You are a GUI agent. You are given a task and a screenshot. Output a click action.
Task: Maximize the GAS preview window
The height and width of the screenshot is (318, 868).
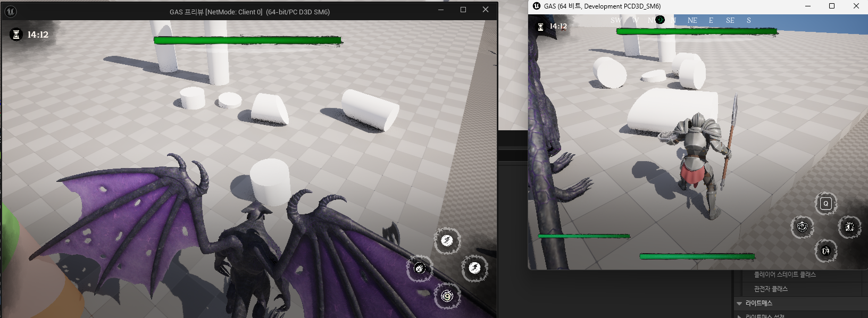click(463, 10)
